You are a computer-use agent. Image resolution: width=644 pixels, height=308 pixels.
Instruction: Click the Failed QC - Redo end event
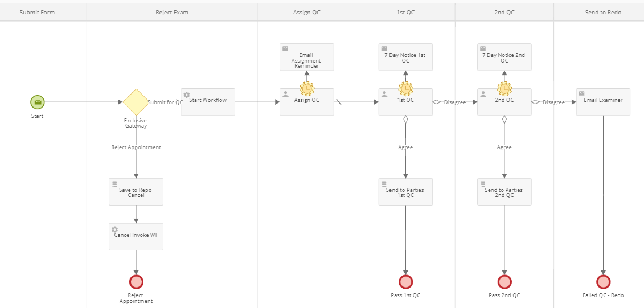[603, 282]
